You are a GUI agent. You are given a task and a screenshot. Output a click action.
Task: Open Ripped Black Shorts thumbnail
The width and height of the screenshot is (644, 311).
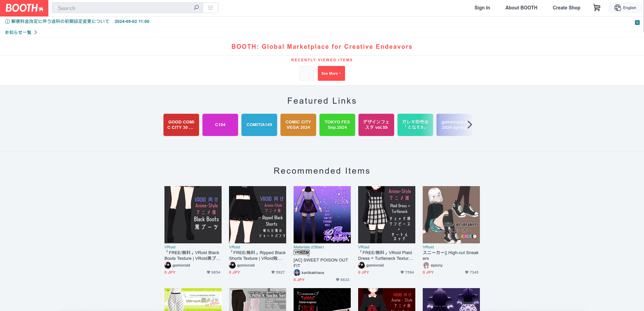(258, 215)
